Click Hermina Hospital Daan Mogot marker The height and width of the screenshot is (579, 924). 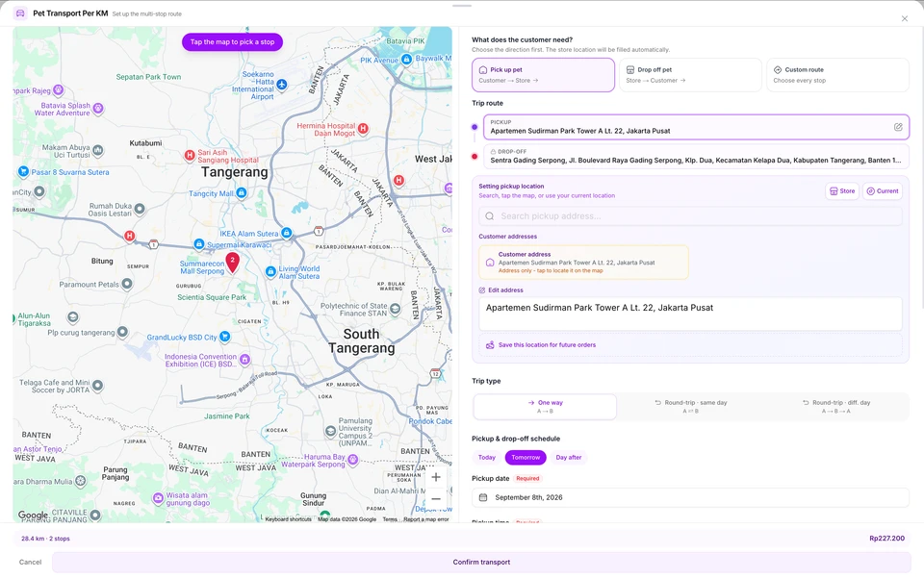pos(364,129)
